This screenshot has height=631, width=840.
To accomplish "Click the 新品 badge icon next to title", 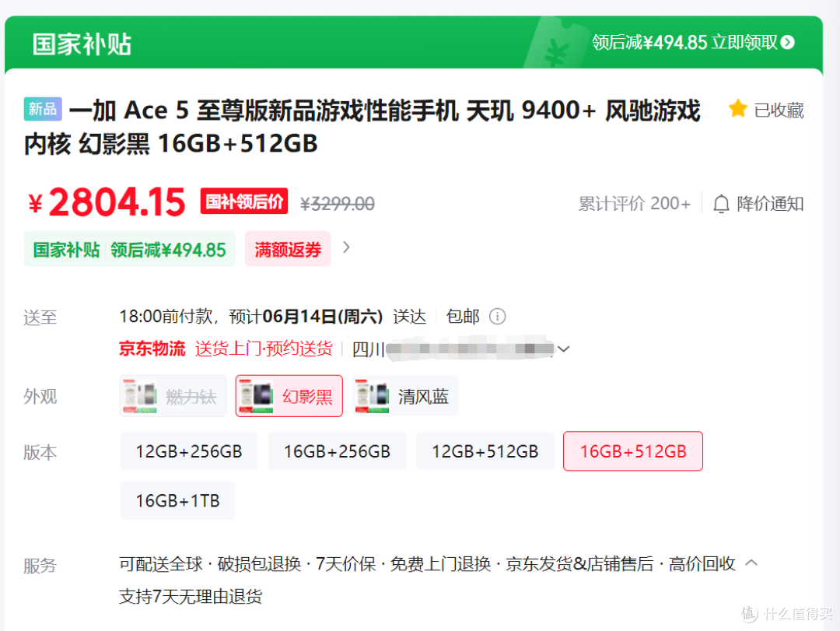I will pyautogui.click(x=43, y=109).
